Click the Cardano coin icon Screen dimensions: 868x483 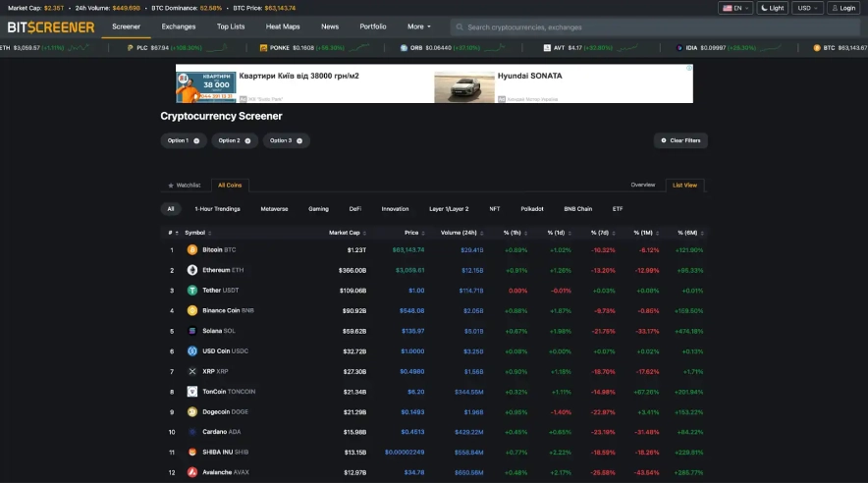(x=192, y=432)
